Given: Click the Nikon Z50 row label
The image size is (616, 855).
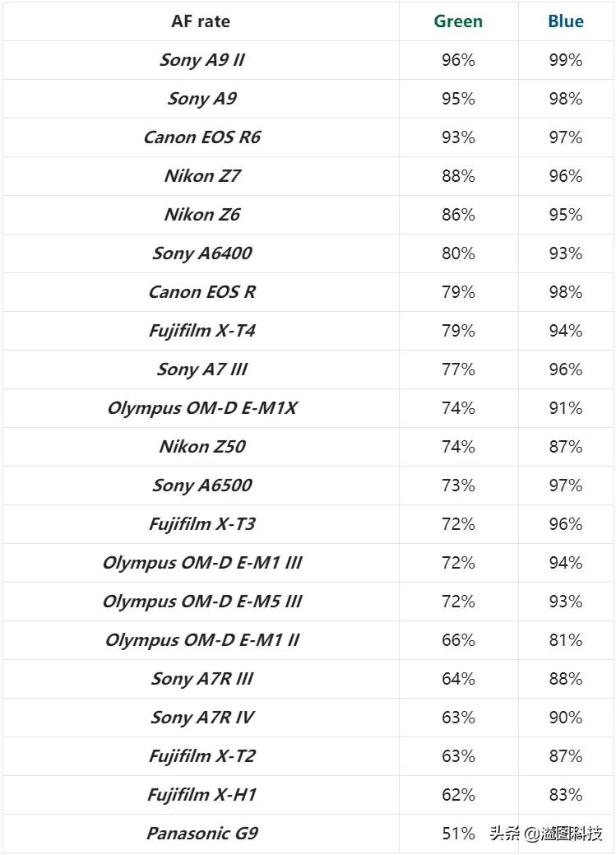Looking at the screenshot, I should click(201, 447).
